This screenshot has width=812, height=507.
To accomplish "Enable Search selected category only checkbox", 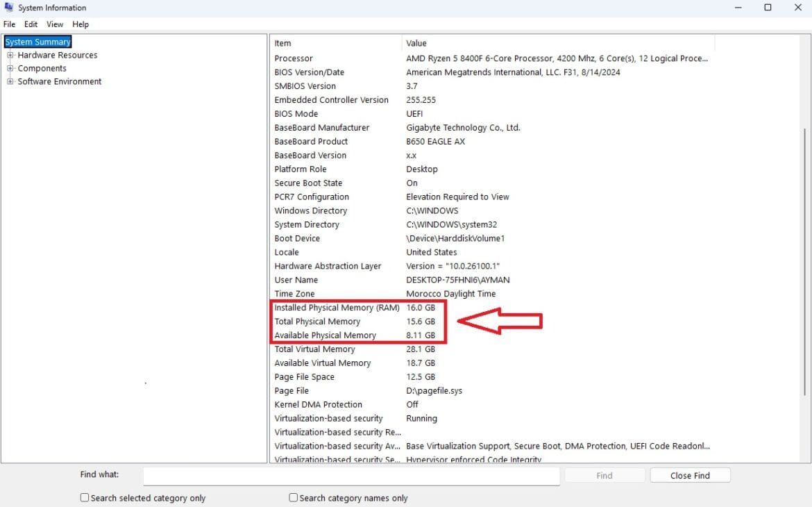I will pos(85,498).
